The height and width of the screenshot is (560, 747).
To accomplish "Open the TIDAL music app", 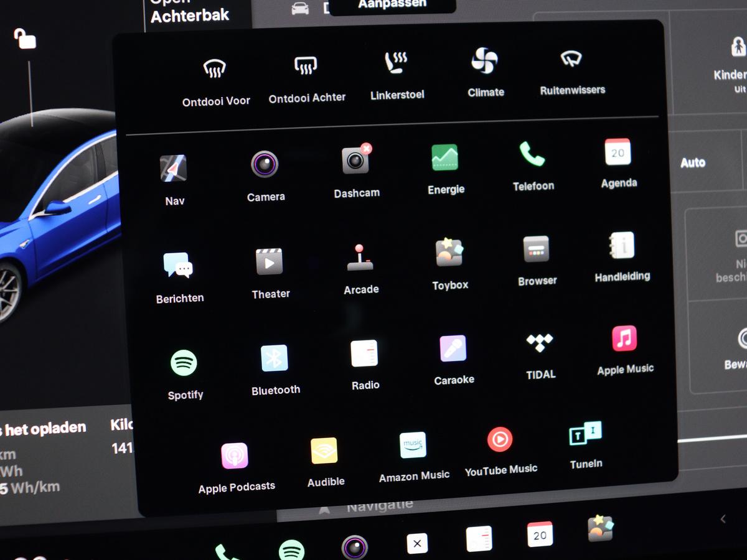I will 540,343.
